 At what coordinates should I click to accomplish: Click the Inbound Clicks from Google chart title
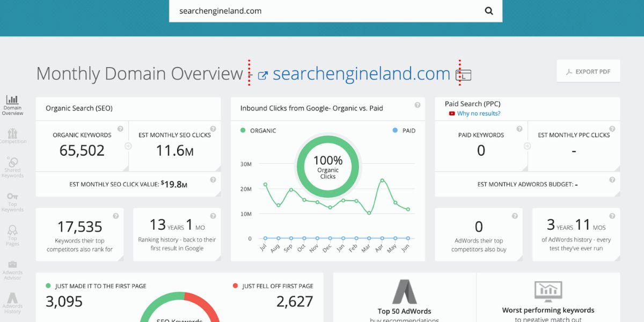tap(312, 108)
